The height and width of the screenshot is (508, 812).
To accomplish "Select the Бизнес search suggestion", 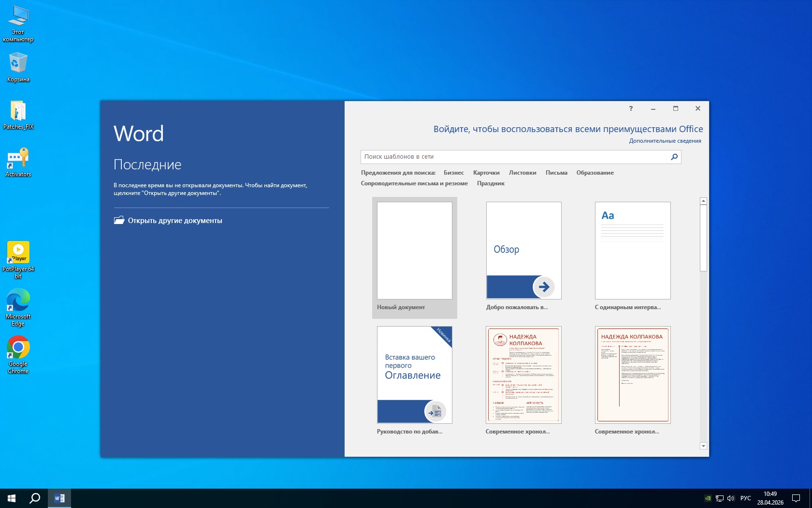I will pos(453,173).
